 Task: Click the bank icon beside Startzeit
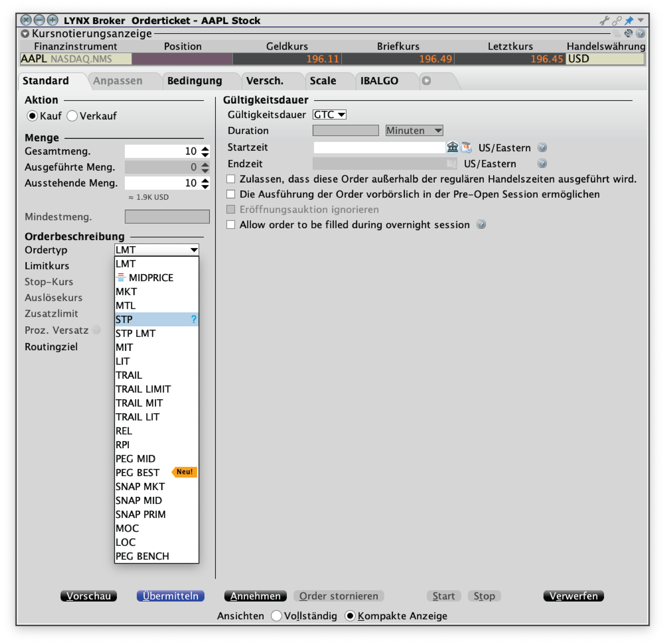452,148
